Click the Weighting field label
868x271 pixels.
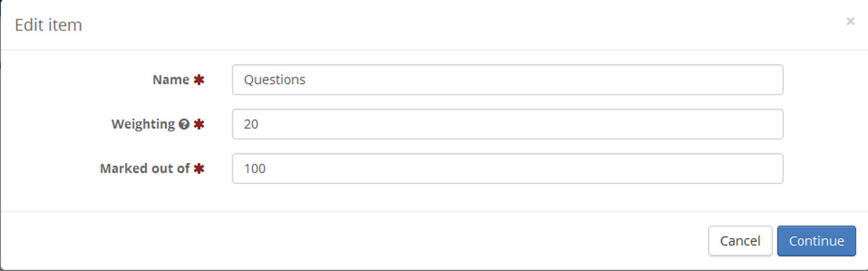click(143, 124)
